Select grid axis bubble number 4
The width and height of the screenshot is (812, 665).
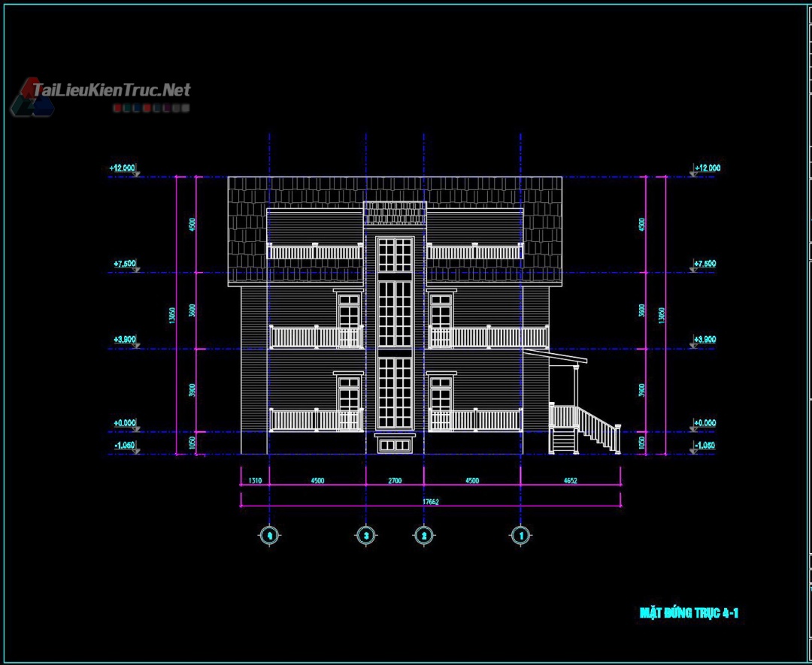[269, 535]
